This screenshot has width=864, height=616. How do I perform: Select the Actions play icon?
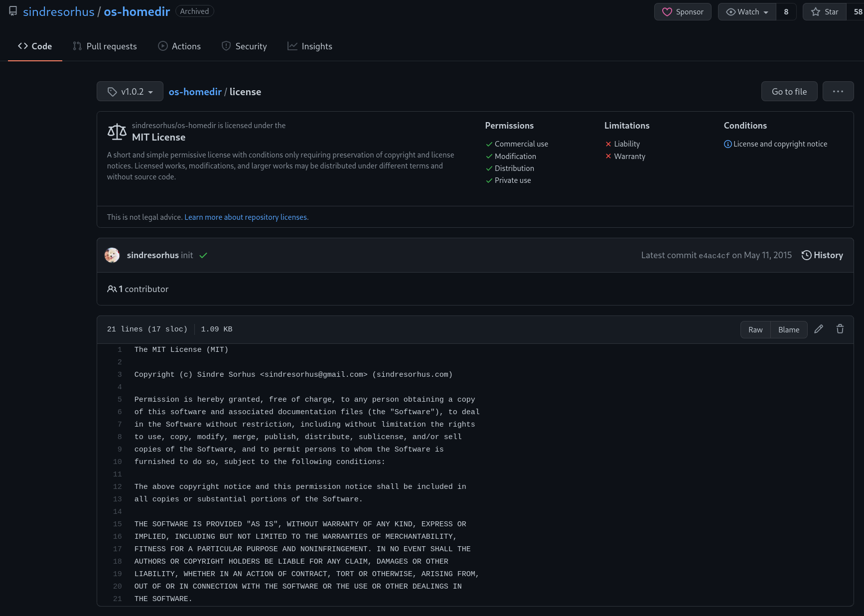point(162,46)
